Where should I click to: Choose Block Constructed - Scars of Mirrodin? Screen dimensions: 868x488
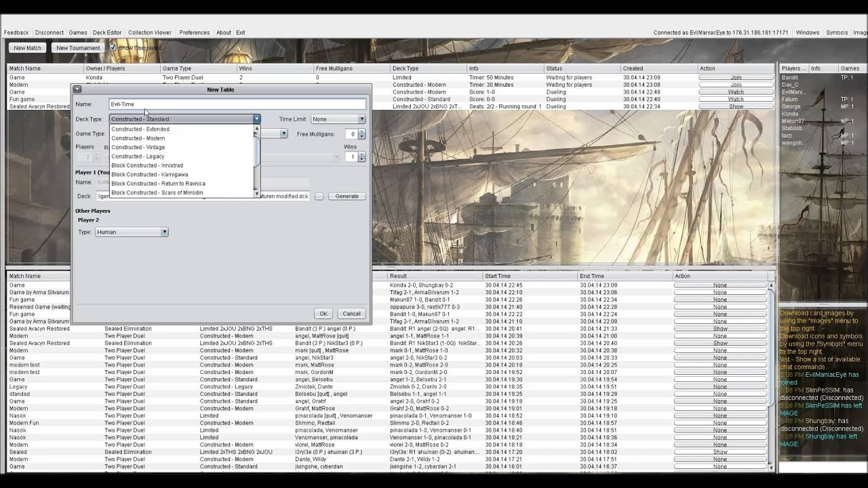point(182,192)
